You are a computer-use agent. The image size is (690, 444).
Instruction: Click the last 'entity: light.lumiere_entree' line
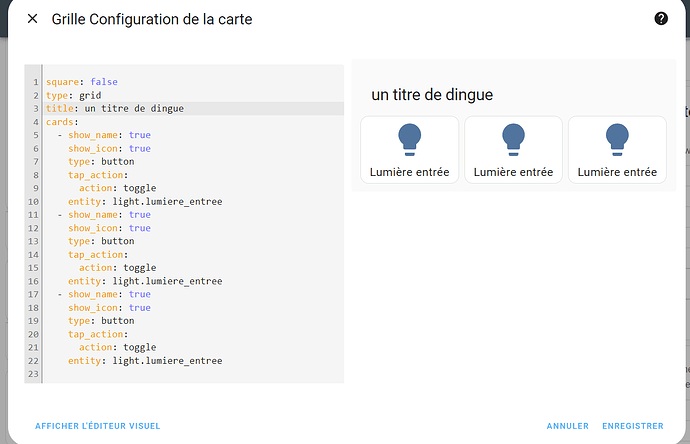click(145, 361)
